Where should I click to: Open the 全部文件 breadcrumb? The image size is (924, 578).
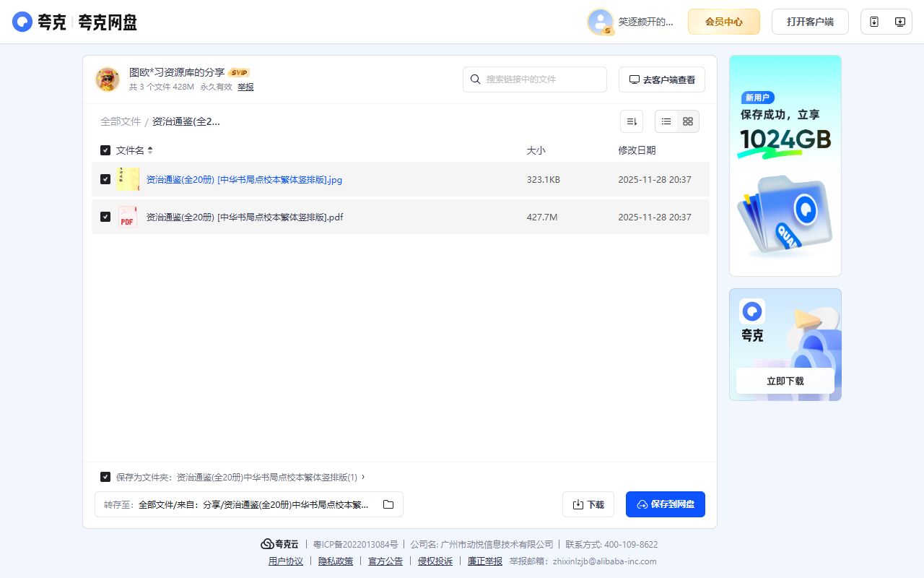coord(120,121)
